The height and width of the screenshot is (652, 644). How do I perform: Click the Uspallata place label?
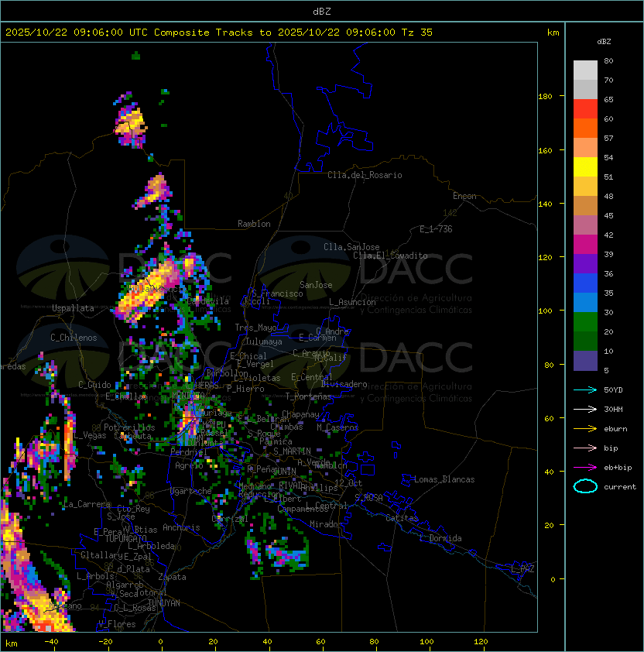click(73, 308)
